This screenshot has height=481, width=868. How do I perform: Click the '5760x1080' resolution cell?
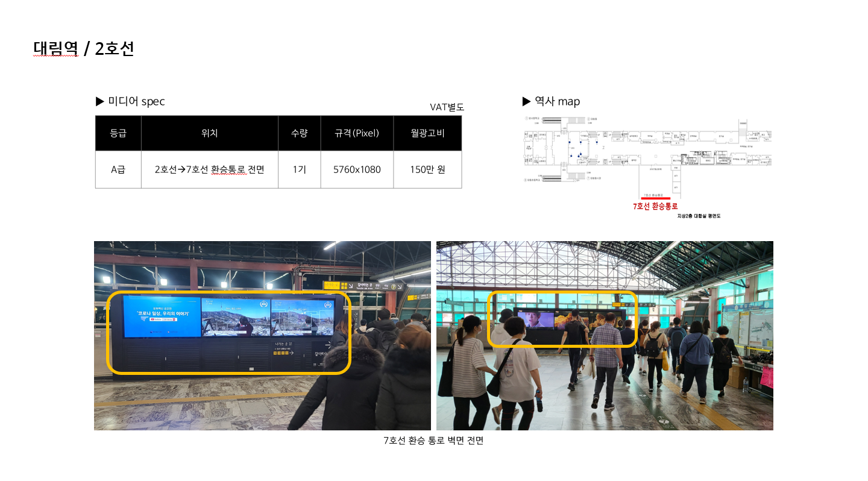point(357,169)
